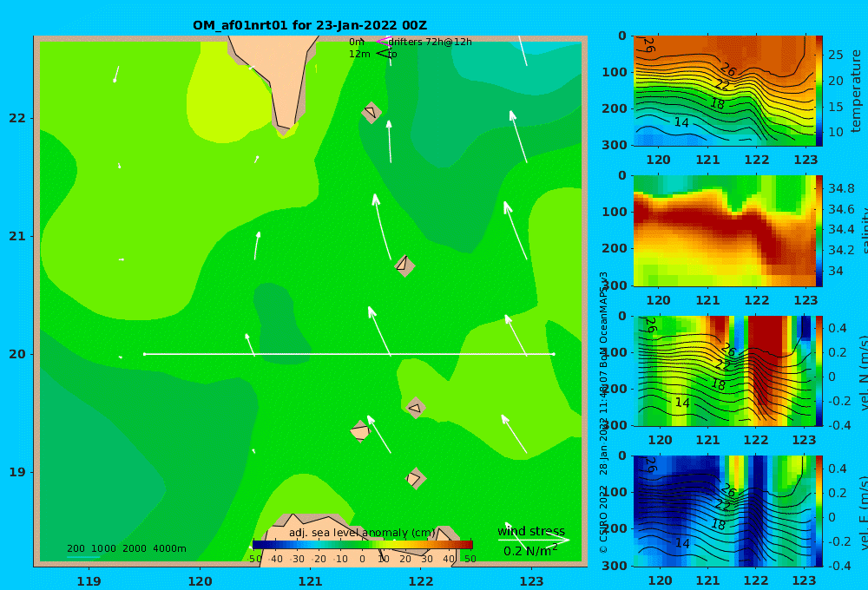Click longitude label 121 below the main map
This screenshot has height=590, width=868.
pyautogui.click(x=310, y=581)
